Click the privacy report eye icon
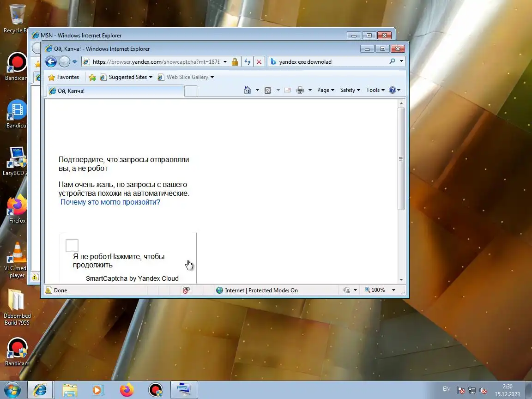This screenshot has width=532, height=399. [x=186, y=290]
